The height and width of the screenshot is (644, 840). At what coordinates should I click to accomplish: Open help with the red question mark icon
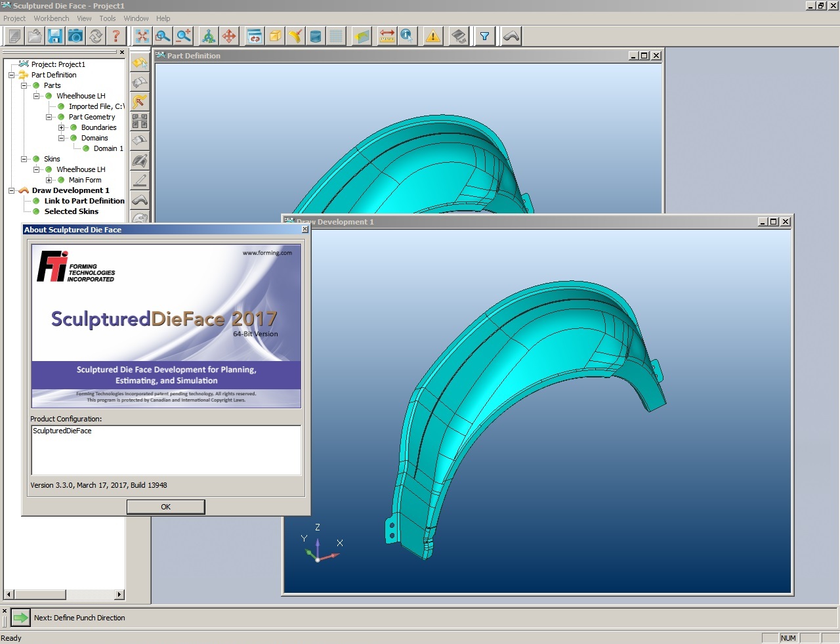click(116, 36)
